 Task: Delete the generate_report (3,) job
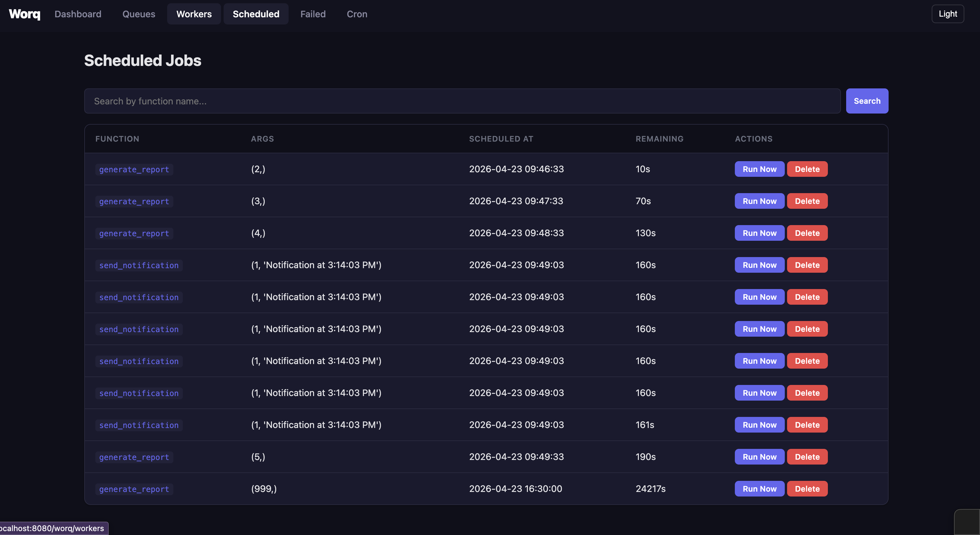[x=807, y=201]
